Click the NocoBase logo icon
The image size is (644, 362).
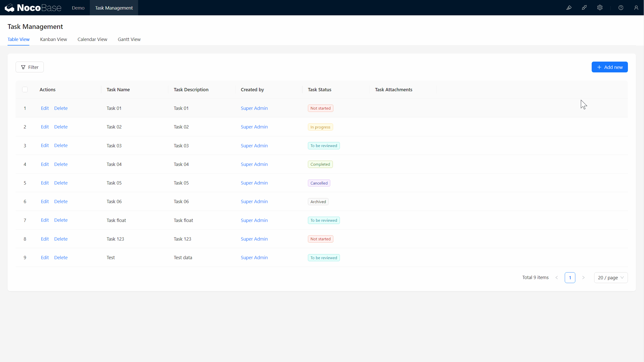point(10,8)
